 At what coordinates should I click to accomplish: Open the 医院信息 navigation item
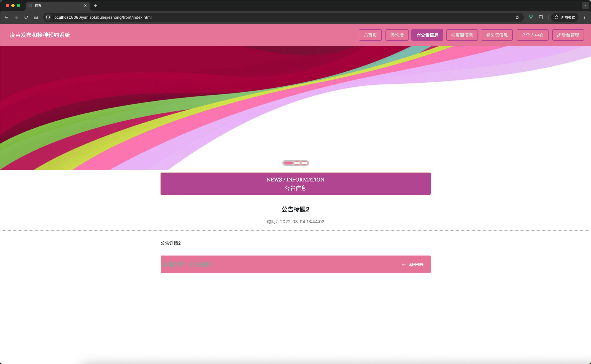tap(497, 35)
